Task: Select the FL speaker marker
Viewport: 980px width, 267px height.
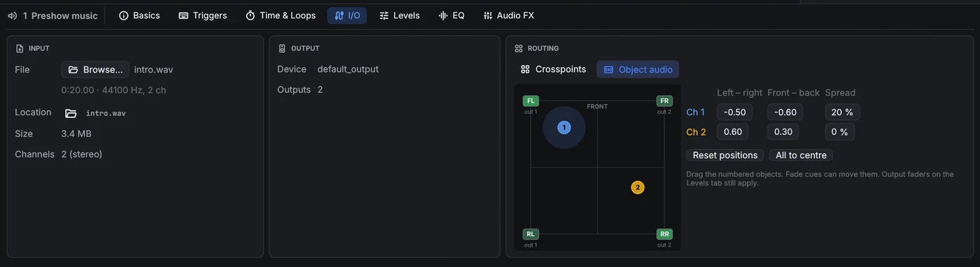Action: click(531, 101)
